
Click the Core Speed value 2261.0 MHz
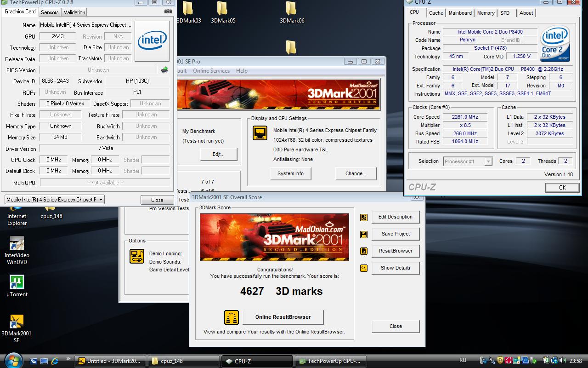[465, 117]
